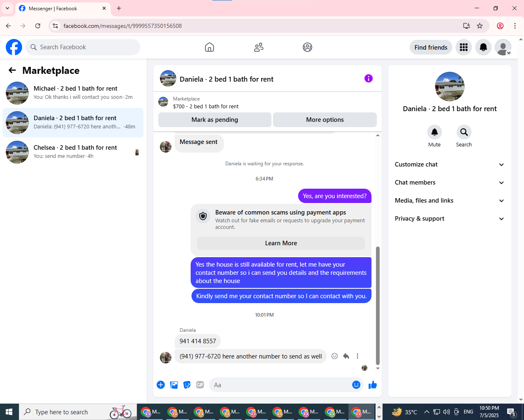Open the notifications bell
This screenshot has height=420, width=524.
[483, 47]
